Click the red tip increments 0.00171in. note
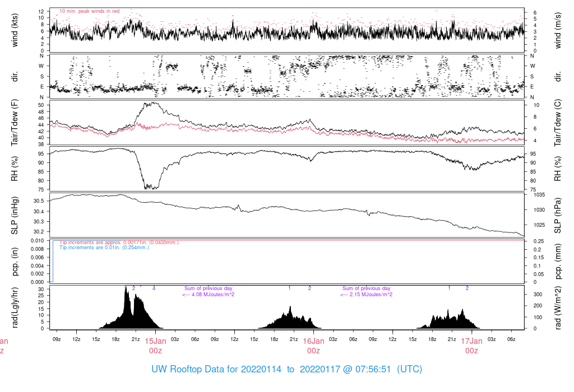The image size is (574, 392). tap(119, 242)
